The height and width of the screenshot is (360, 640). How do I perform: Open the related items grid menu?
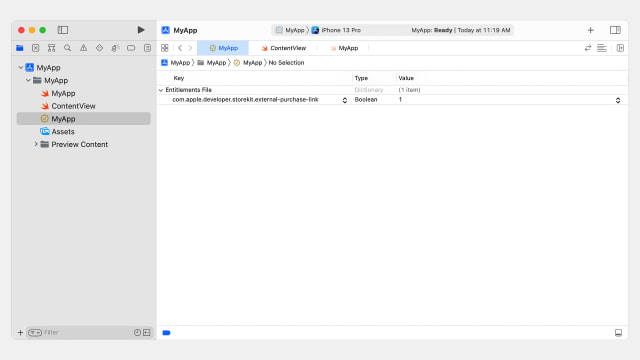pyautogui.click(x=165, y=48)
